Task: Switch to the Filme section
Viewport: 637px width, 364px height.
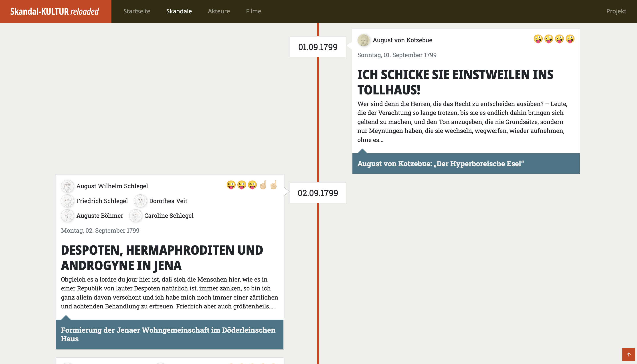Action: pos(253,11)
